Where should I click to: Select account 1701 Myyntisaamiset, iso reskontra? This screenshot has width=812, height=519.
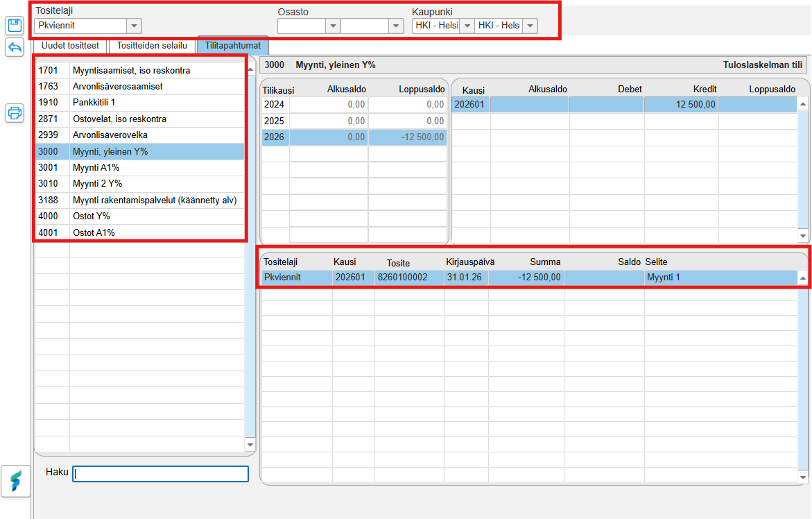140,71
